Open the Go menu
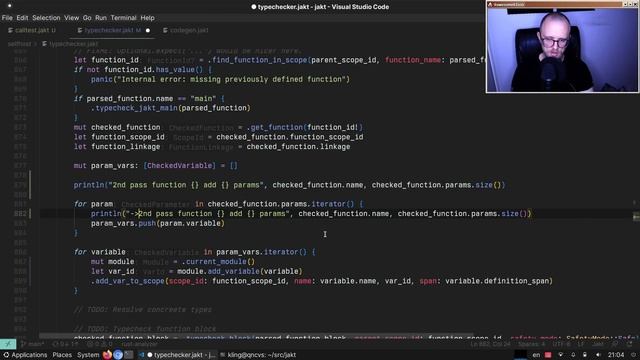Viewport: 640px width, 360px height. click(x=87, y=18)
